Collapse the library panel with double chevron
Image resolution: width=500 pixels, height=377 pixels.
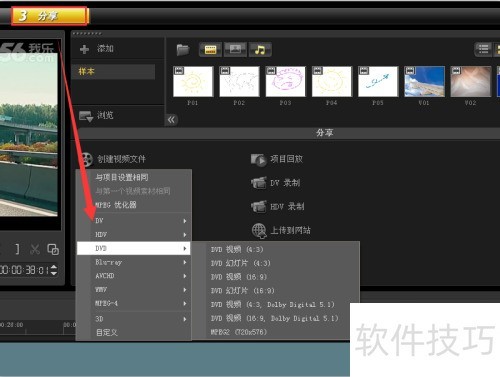pyautogui.click(x=171, y=120)
